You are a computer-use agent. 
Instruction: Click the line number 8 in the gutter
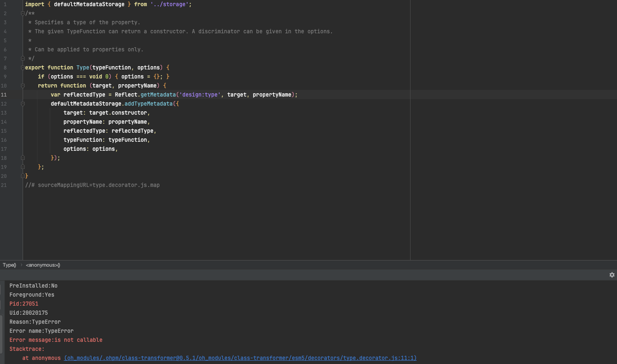pyautogui.click(x=5, y=68)
